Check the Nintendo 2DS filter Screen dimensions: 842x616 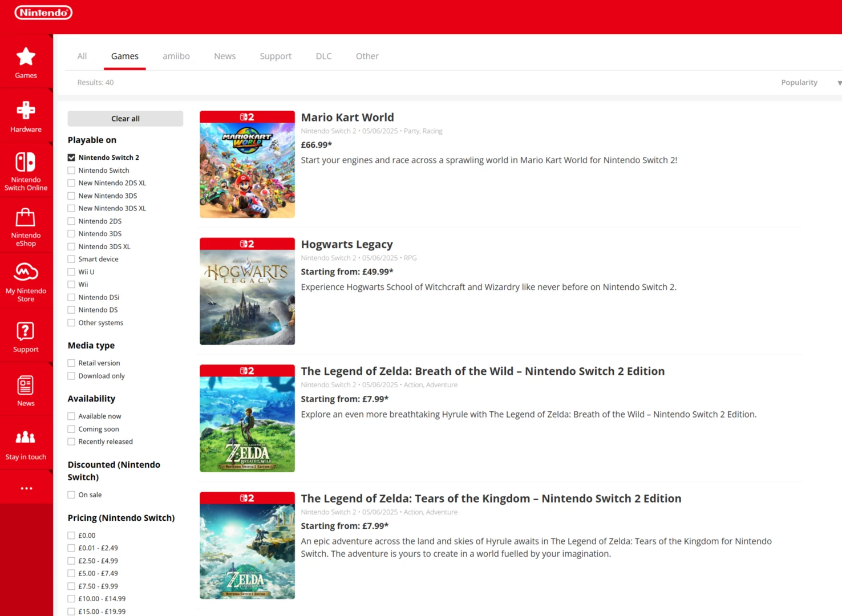pos(71,221)
